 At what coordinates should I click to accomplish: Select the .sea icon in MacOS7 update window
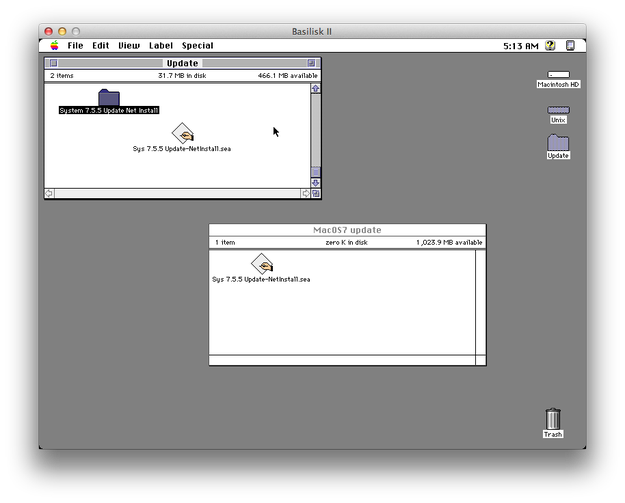[x=262, y=264]
